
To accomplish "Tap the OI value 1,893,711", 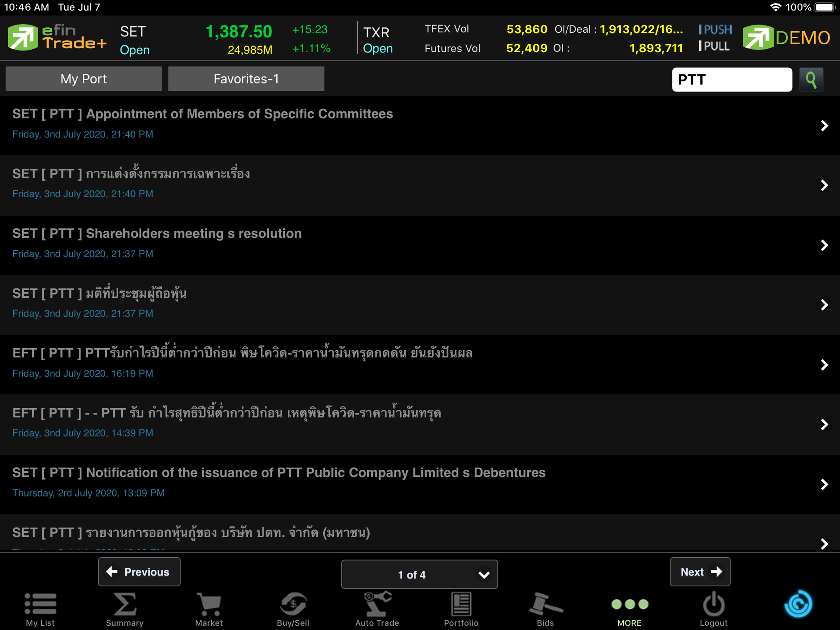I will tap(656, 48).
